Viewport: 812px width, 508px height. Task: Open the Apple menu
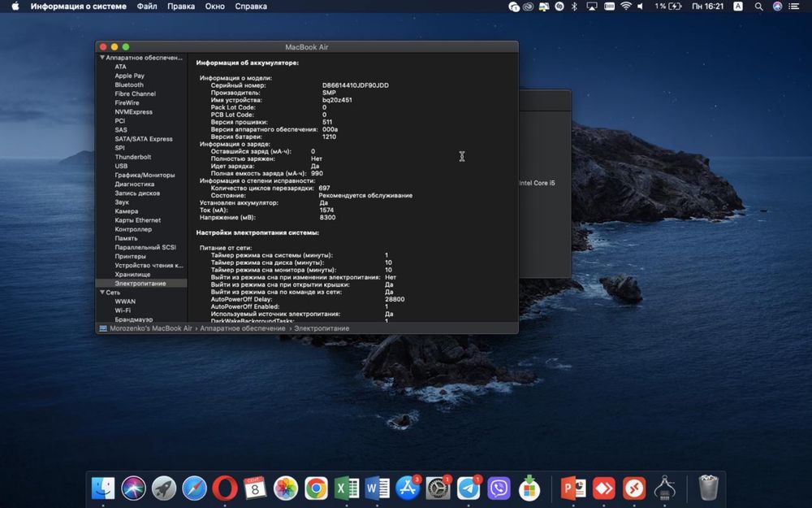coord(15,7)
